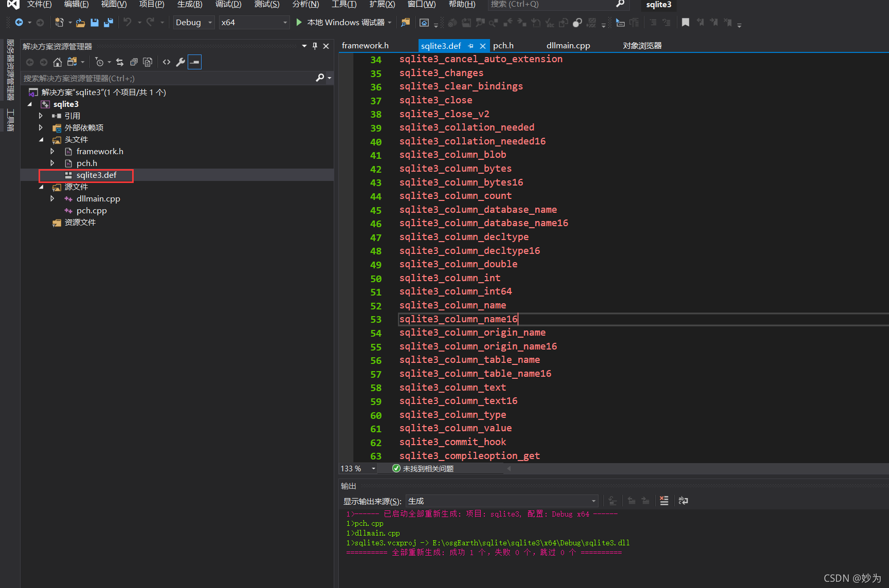889x588 pixels.
Task: Click the Undo arrow icon
Action: [x=128, y=22]
